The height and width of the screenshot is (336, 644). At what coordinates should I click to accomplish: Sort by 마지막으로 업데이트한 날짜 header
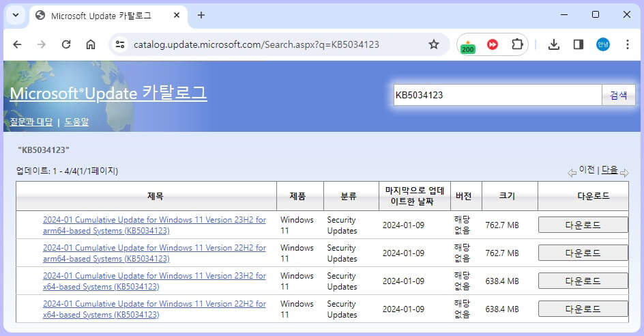click(x=414, y=196)
